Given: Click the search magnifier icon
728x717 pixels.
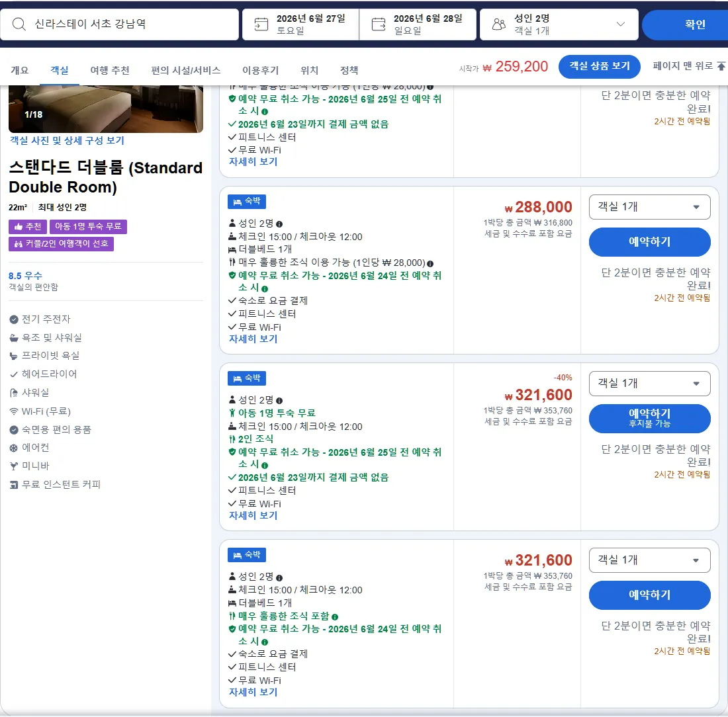Looking at the screenshot, I should coord(19,24).
